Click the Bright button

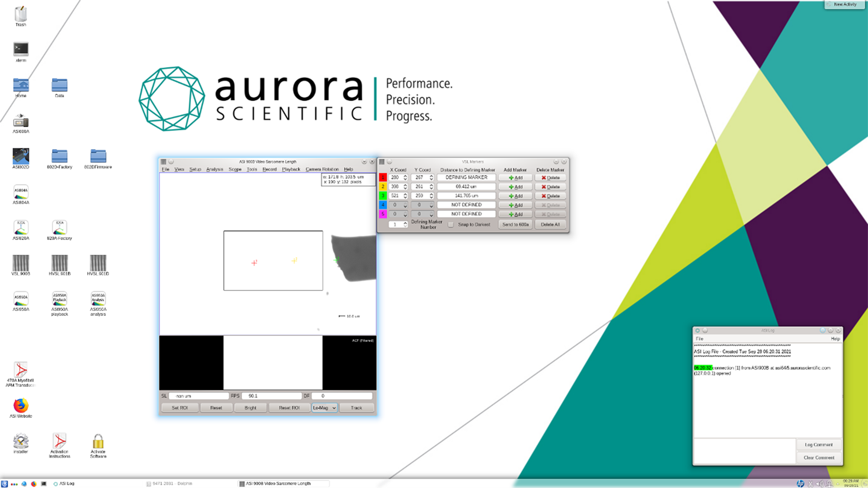click(x=250, y=408)
